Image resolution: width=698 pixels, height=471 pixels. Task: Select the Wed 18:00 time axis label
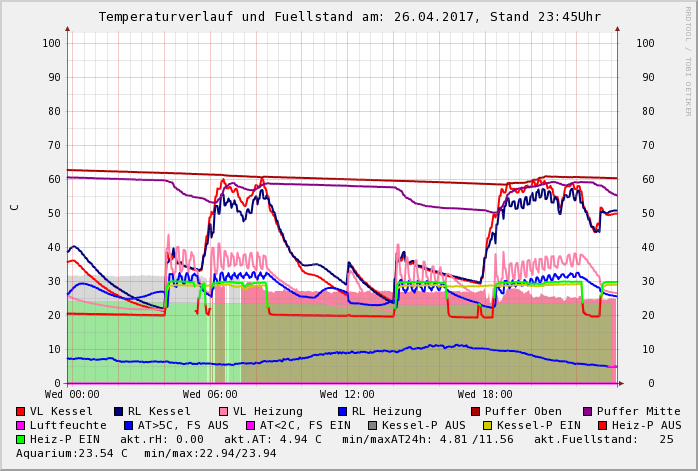point(485,395)
